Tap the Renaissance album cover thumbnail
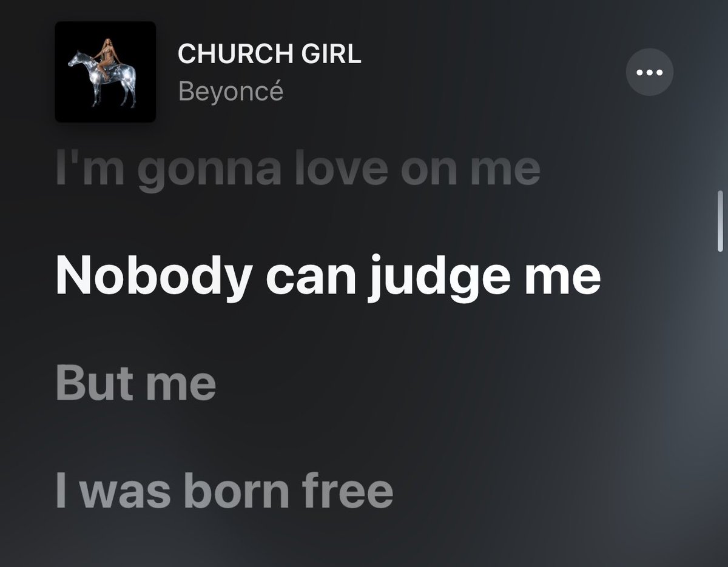Image resolution: width=728 pixels, height=567 pixels. tap(106, 72)
